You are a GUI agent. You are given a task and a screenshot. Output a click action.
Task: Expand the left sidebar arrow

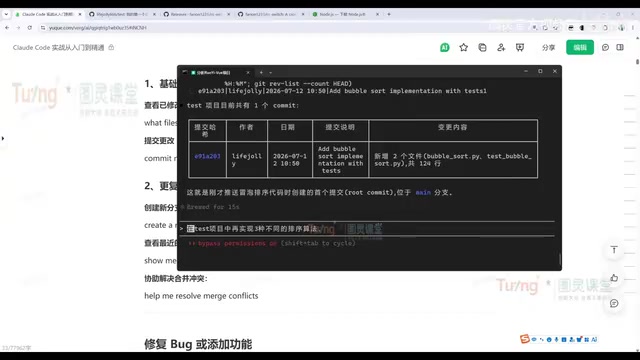pyautogui.click(x=3, y=138)
